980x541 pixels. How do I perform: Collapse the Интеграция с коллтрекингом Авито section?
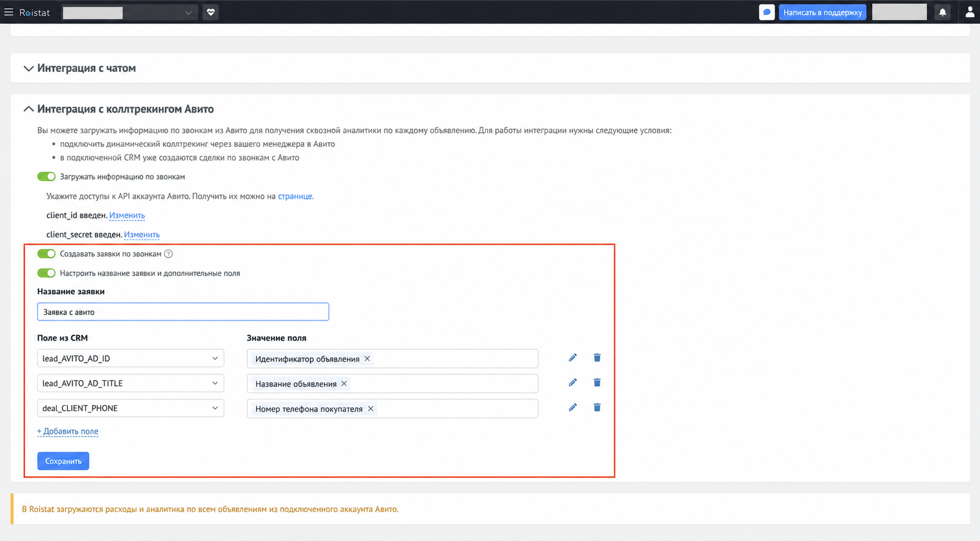[x=28, y=109]
